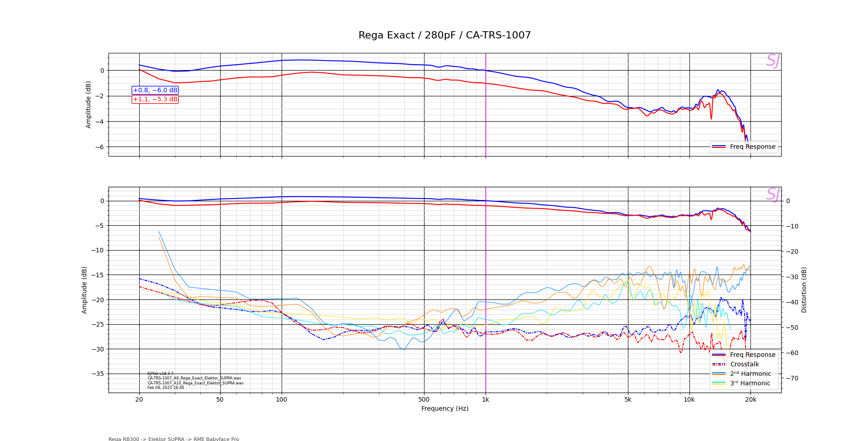This screenshot has height=441, width=868.
Task: Click the "20" frequency tick label
Action: (x=139, y=399)
